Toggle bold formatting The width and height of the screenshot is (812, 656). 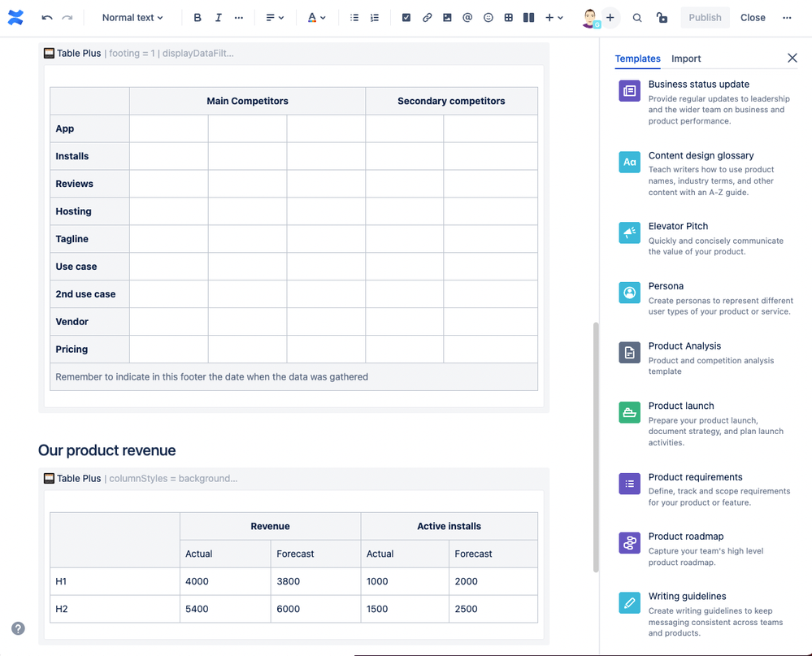(198, 17)
